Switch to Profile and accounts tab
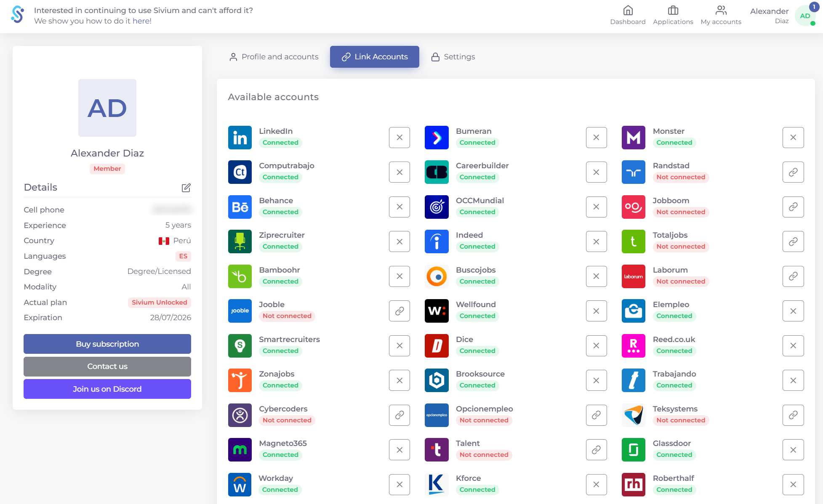The width and height of the screenshot is (823, 504). click(274, 57)
